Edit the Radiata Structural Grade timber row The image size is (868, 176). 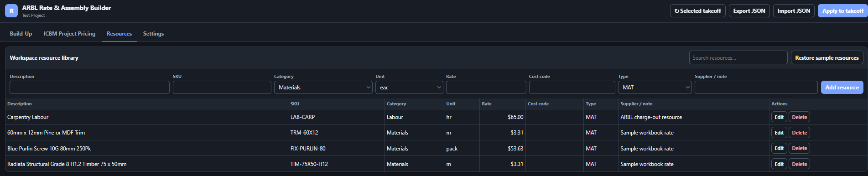tap(779, 164)
